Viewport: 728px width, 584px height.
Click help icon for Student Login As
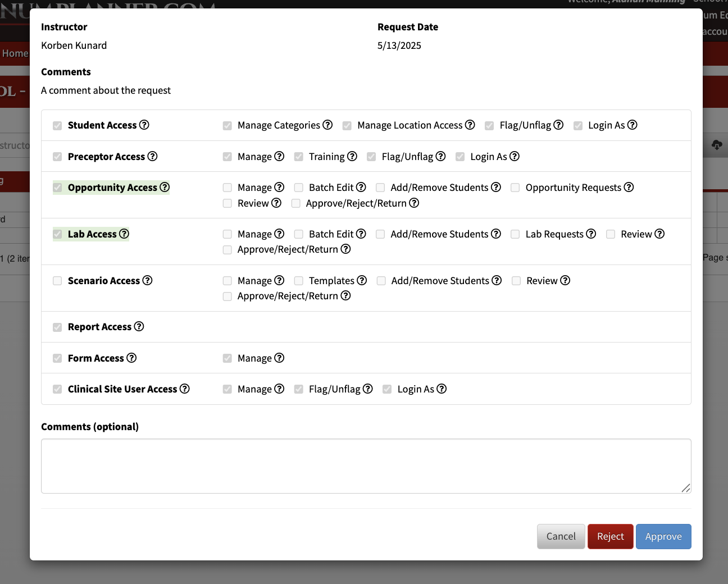tap(633, 125)
